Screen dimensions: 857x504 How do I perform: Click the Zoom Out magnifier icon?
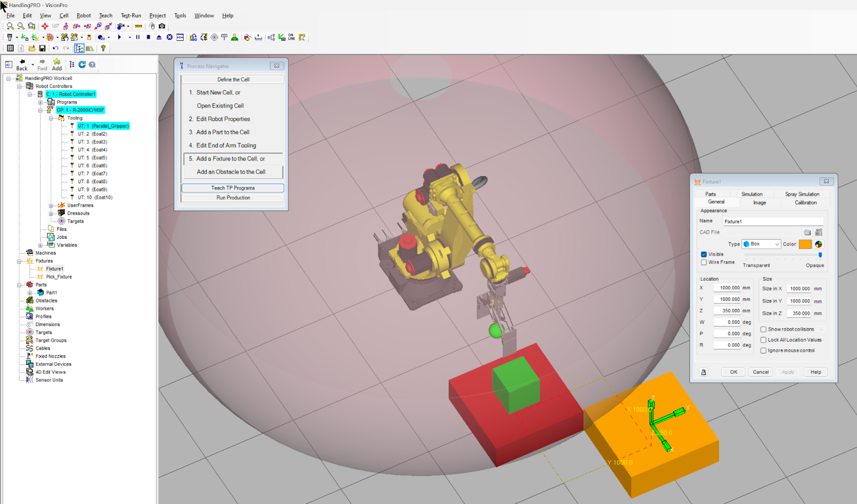pos(21,26)
